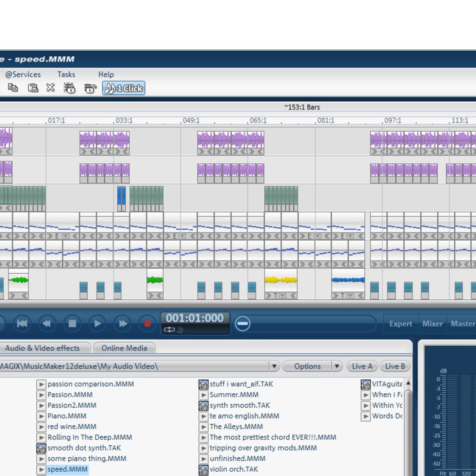This screenshot has width=476, height=476.
Task: Click the round handle on position slider
Action: pos(243,323)
